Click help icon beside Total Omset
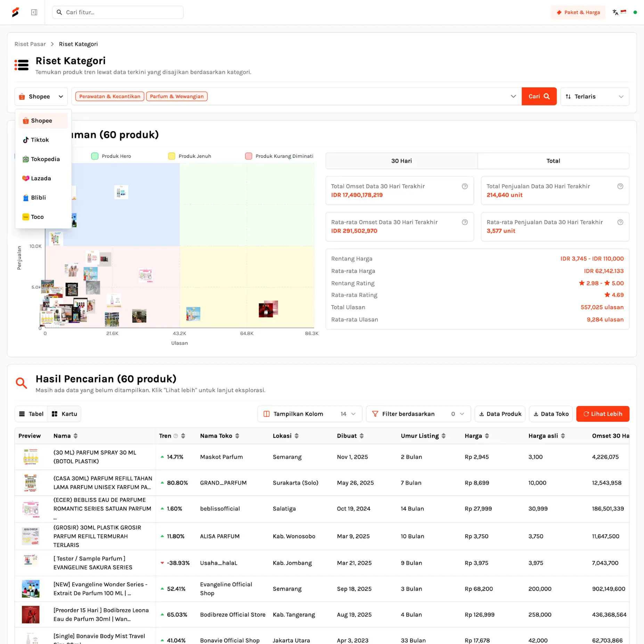 (x=464, y=186)
